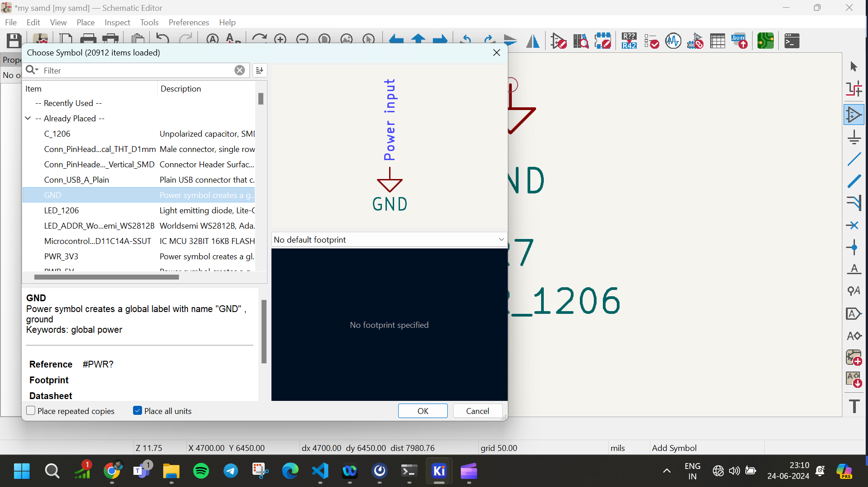Select LED_1206 symbol row
The image size is (868, 487).
click(x=139, y=211)
